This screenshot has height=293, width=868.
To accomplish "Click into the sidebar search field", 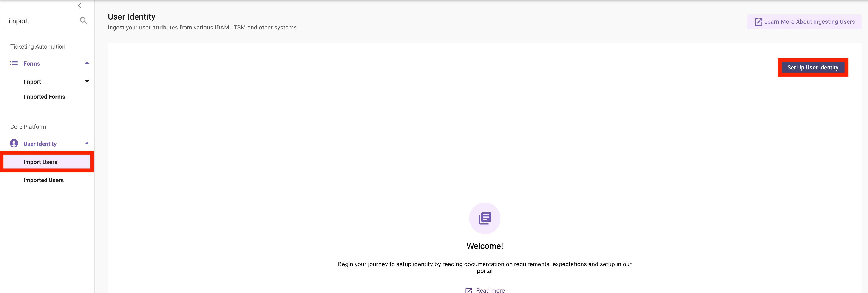I will point(40,21).
